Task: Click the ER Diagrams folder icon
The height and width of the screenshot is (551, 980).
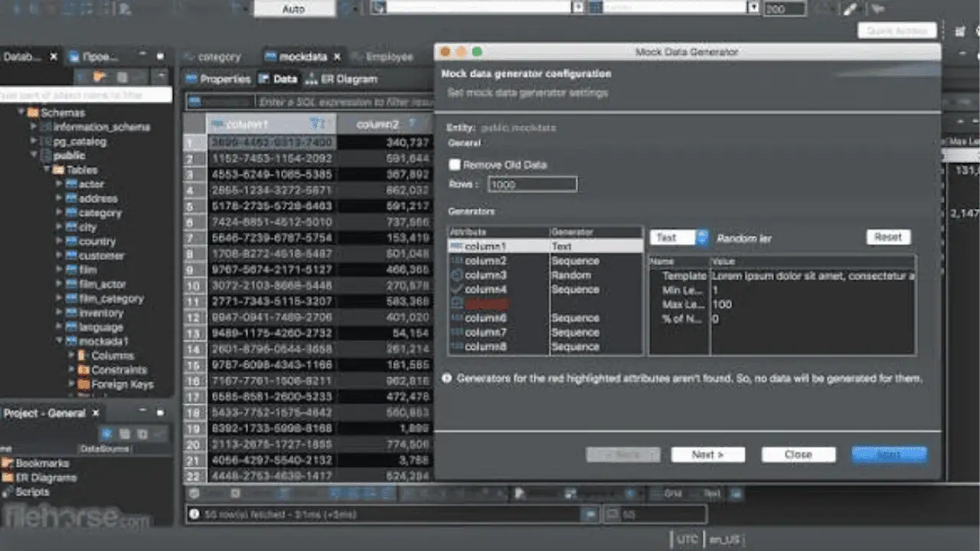Action: (7, 478)
